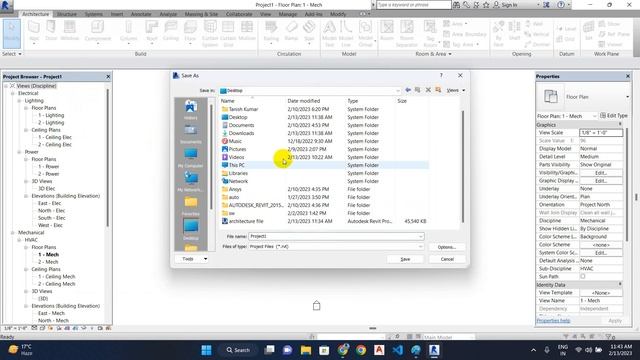The image size is (640, 360).
Task: Open History in Save As places bar
Action: pos(191,110)
